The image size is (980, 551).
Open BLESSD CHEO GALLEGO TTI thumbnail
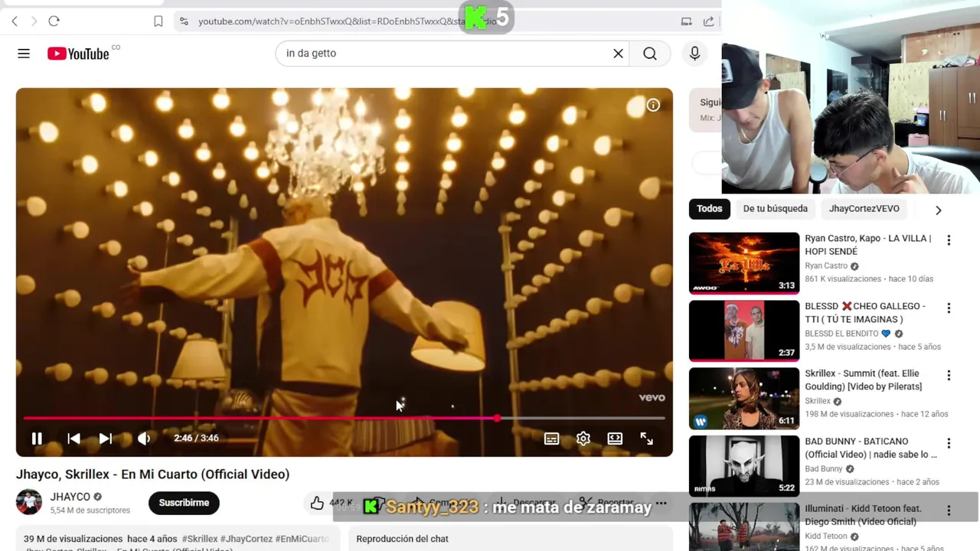(744, 331)
